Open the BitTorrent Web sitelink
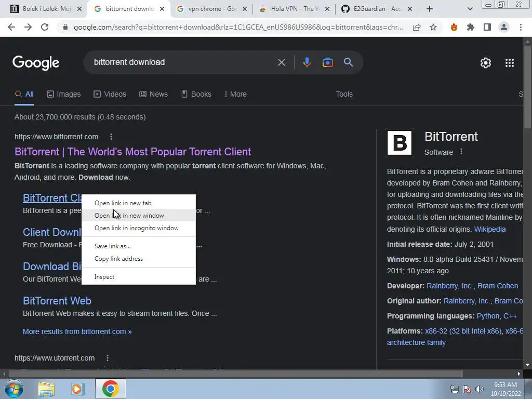 click(57, 301)
